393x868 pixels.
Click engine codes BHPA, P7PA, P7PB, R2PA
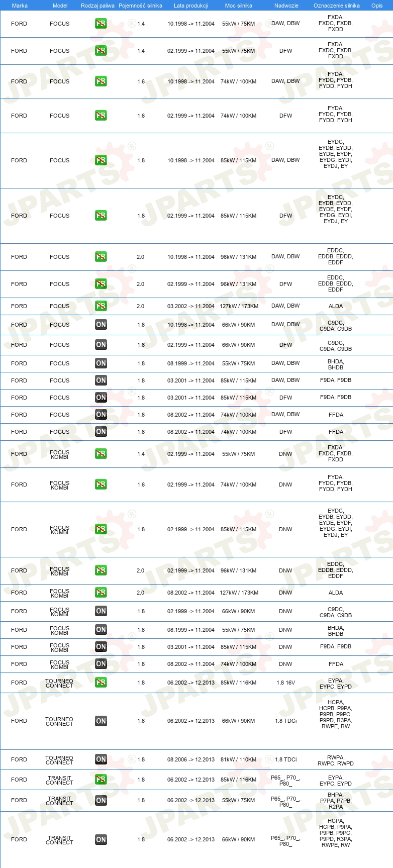click(336, 801)
